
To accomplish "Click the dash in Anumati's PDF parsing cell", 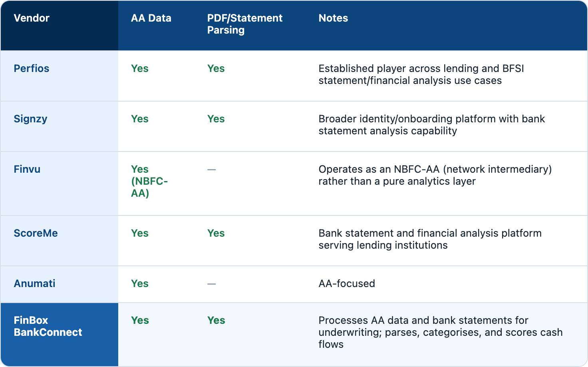I will [212, 284].
